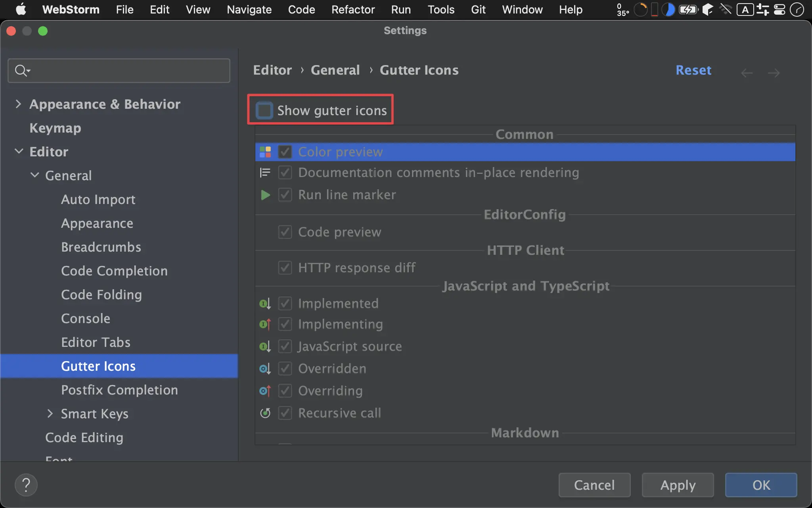Image resolution: width=812 pixels, height=508 pixels.
Task: Click the Documentation comments rendering icon
Action: (265, 173)
